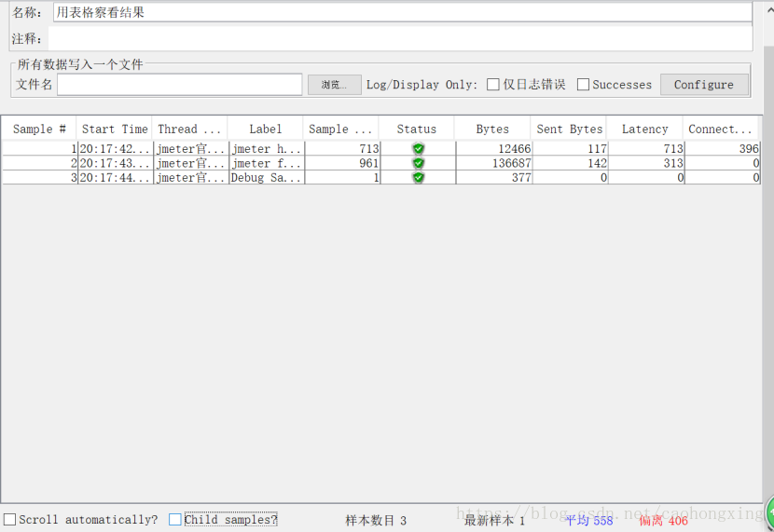Image resolution: width=774 pixels, height=532 pixels.
Task: Click the 浏览 browse button
Action: pos(334,85)
